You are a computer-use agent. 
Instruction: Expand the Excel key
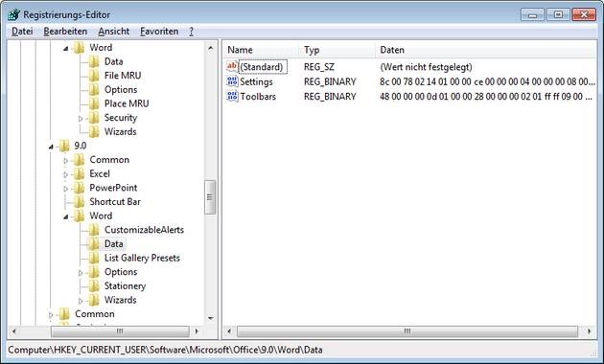[x=66, y=174]
